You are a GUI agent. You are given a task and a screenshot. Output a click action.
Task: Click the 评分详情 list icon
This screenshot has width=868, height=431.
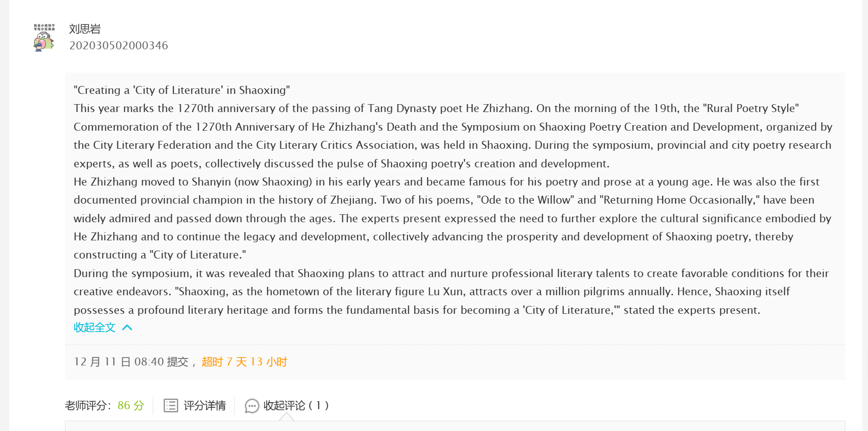click(170, 405)
